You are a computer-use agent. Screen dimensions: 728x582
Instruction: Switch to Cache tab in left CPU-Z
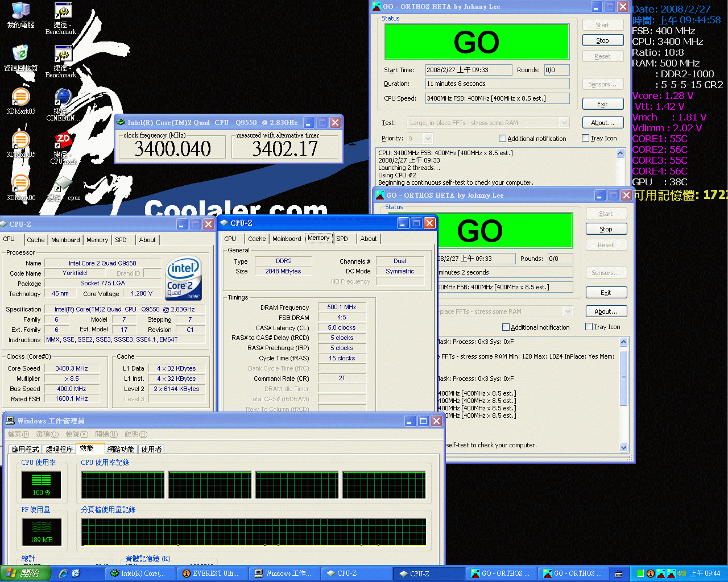(x=36, y=240)
